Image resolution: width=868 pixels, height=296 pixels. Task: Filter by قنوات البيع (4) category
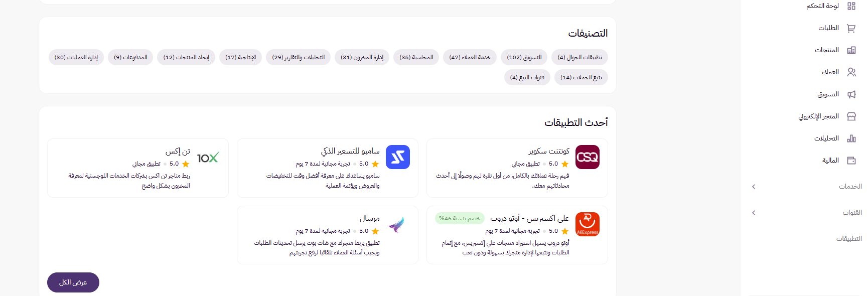coord(527,77)
